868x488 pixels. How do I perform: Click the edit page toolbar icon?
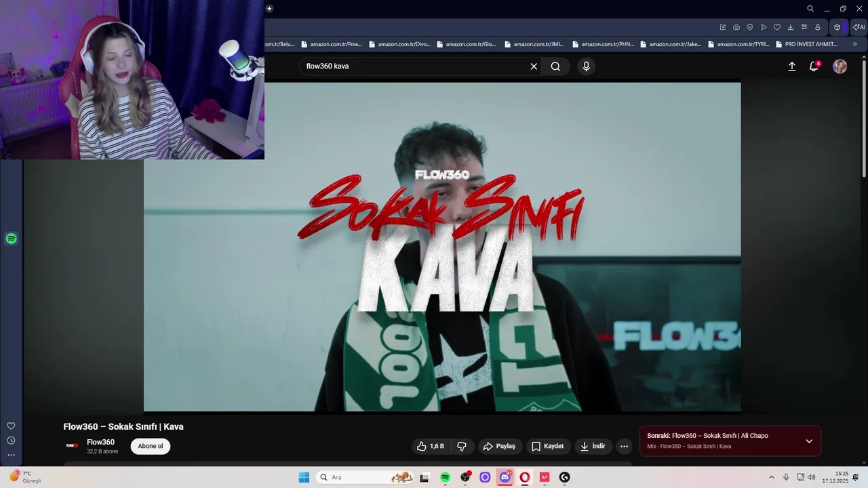pyautogui.click(x=723, y=27)
